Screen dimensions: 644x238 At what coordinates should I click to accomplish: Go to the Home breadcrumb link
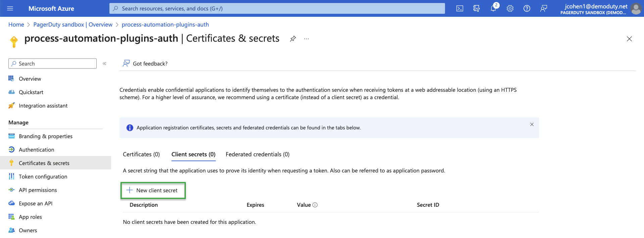[16, 25]
